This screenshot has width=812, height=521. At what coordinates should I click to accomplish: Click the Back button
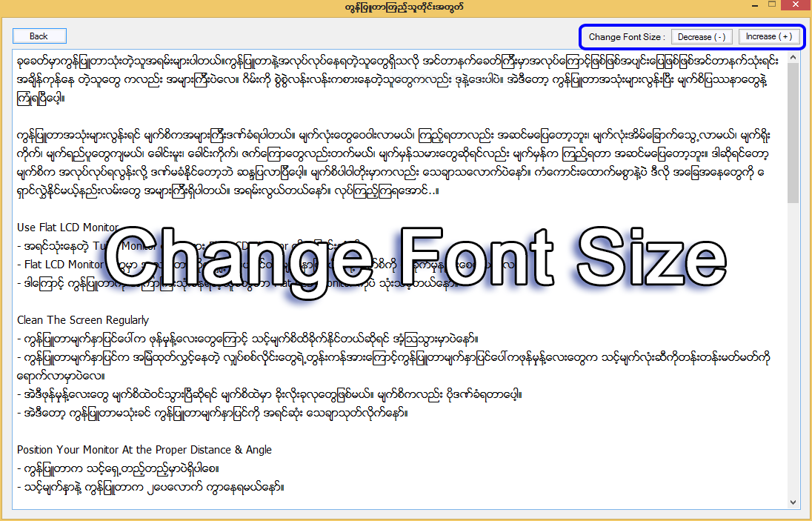[x=39, y=36]
